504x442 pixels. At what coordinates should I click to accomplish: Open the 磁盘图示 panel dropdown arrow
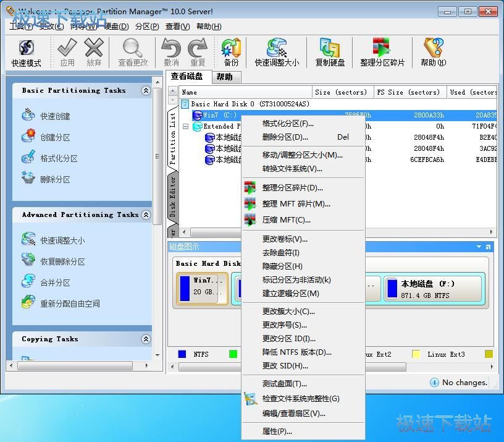click(x=479, y=247)
